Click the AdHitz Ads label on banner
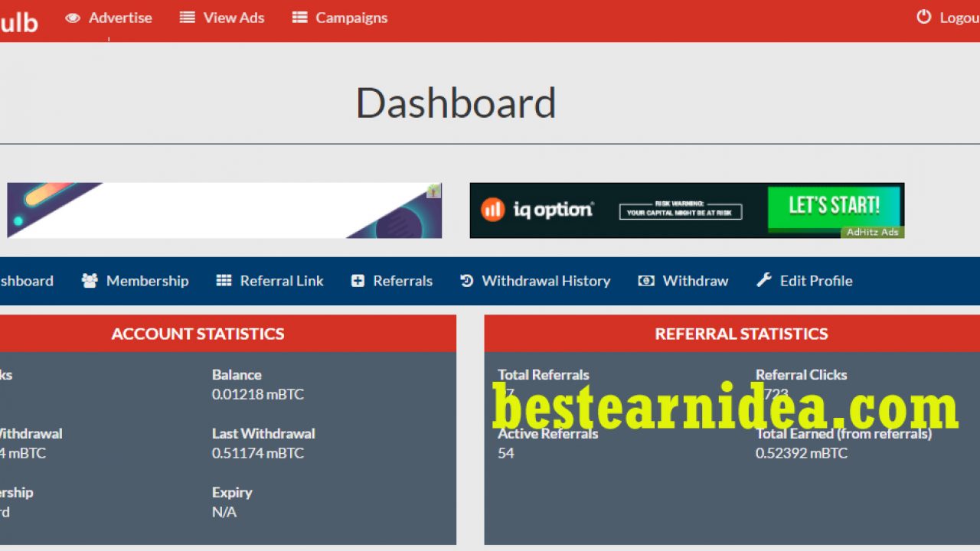Viewport: 980px width, 551px height. 872,232
